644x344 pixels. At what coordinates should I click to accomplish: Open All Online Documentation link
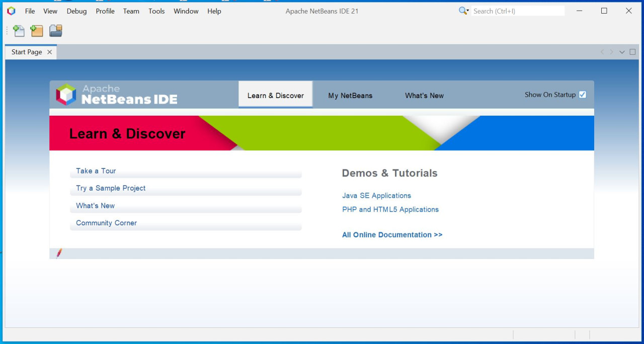pyautogui.click(x=392, y=235)
